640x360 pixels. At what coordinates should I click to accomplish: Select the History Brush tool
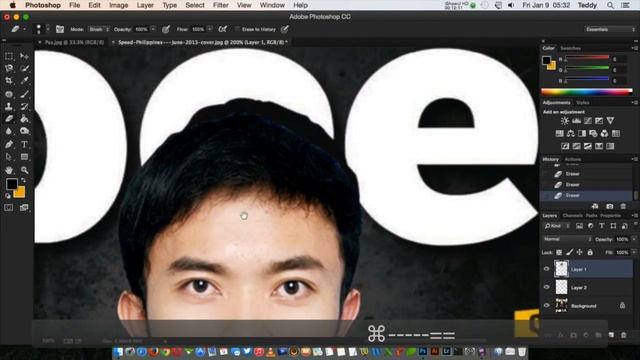[x=24, y=107]
